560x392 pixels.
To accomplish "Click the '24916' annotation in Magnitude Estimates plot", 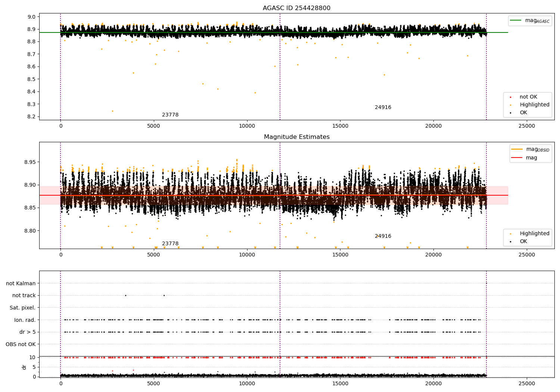I will 383,236.
